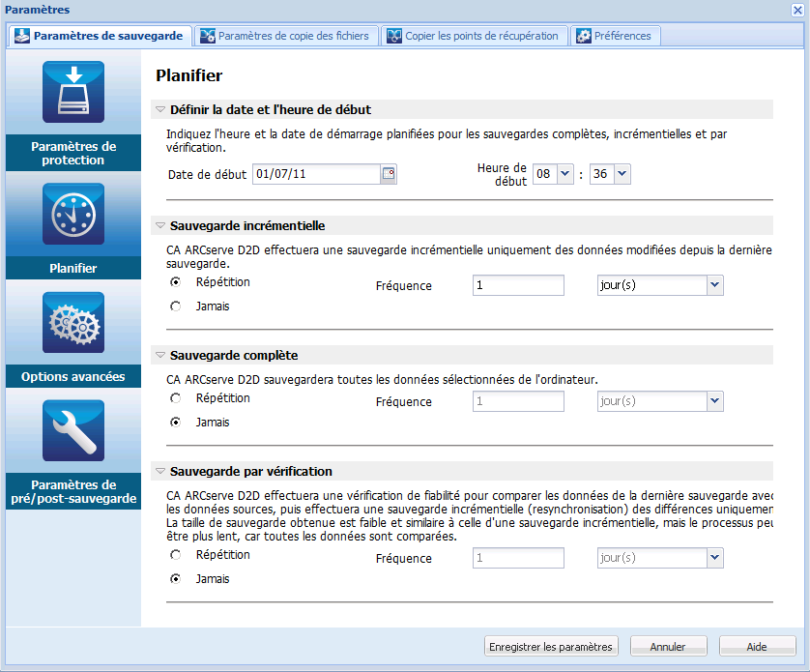The height and width of the screenshot is (672, 810).
Task: Open the start hour dropdown showing 08
Action: click(x=565, y=174)
